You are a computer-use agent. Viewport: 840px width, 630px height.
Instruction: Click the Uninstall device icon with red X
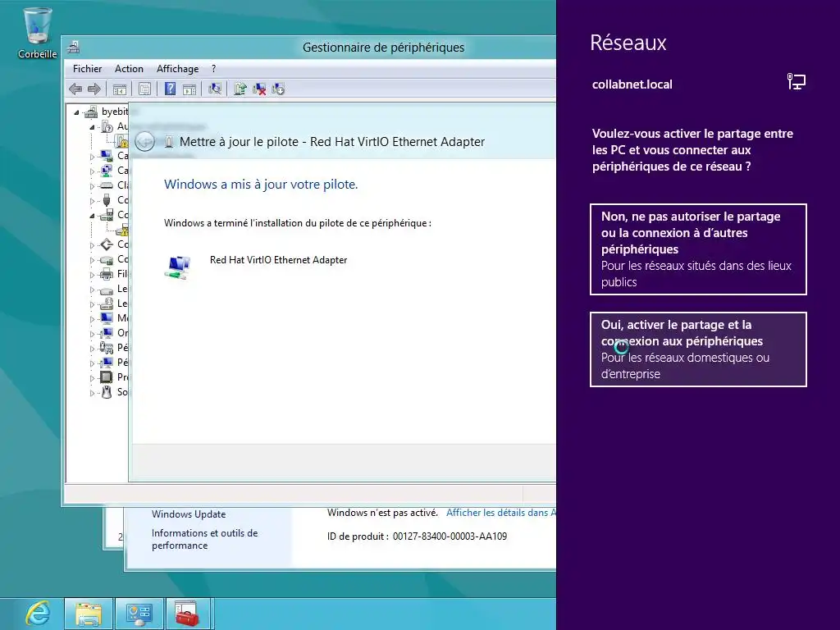[259, 89]
